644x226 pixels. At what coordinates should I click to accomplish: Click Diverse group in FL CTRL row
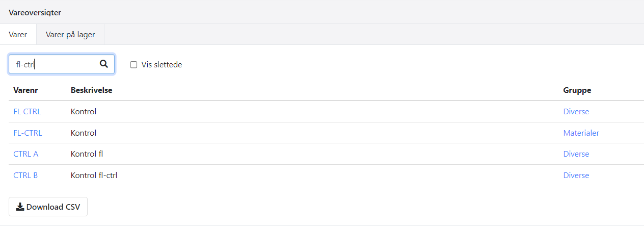click(x=576, y=112)
